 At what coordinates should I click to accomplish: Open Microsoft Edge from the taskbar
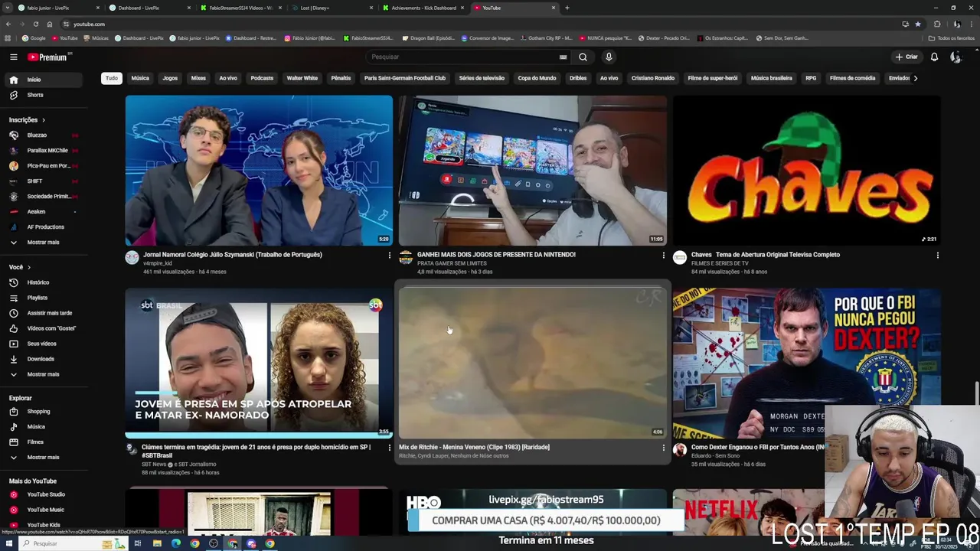[x=176, y=543]
